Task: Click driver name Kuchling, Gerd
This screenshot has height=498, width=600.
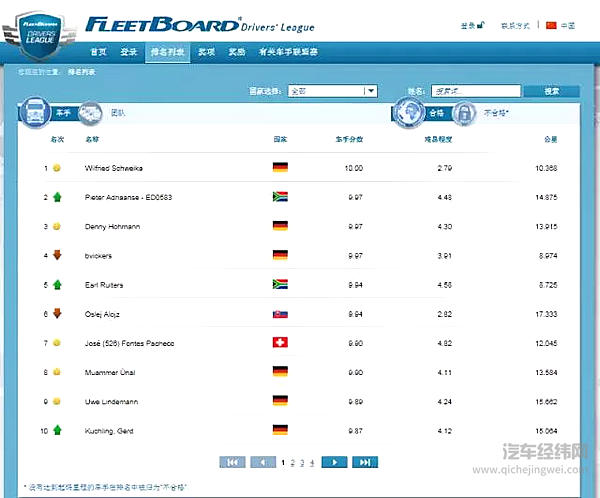Action: tap(109, 431)
